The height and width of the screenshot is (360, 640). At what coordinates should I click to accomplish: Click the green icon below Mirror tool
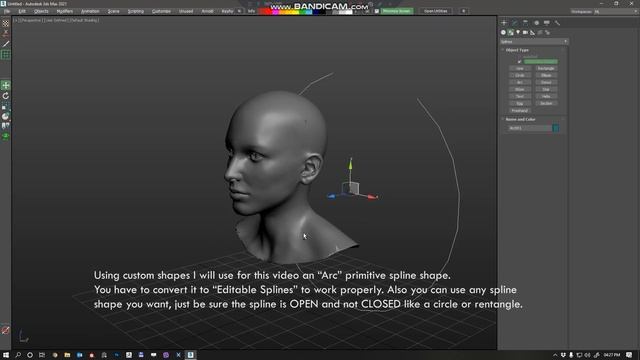pos(6,136)
